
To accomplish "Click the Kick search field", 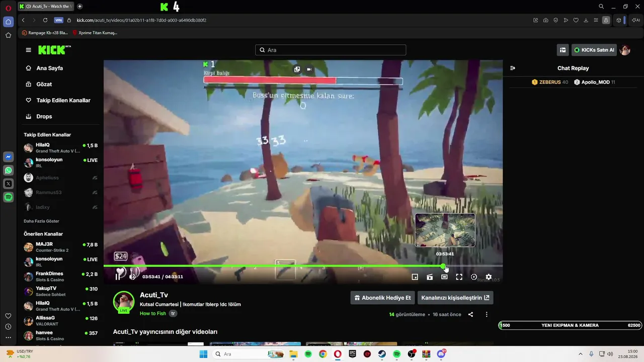I will 331,50.
